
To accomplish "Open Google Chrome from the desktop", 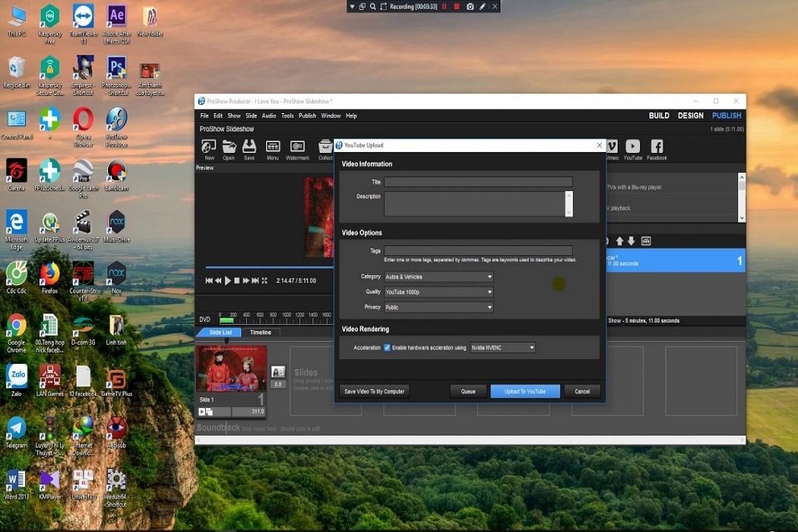I will tap(17, 326).
